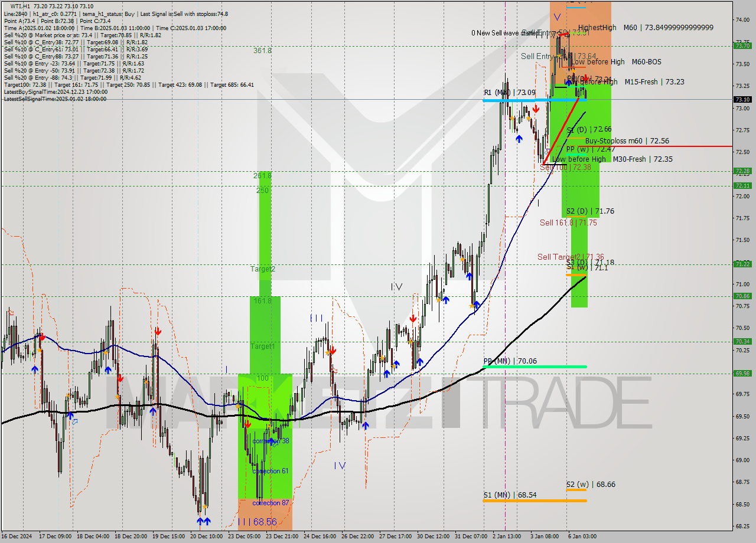Click the 6 Jan 03:00 time axis label

click(582, 537)
